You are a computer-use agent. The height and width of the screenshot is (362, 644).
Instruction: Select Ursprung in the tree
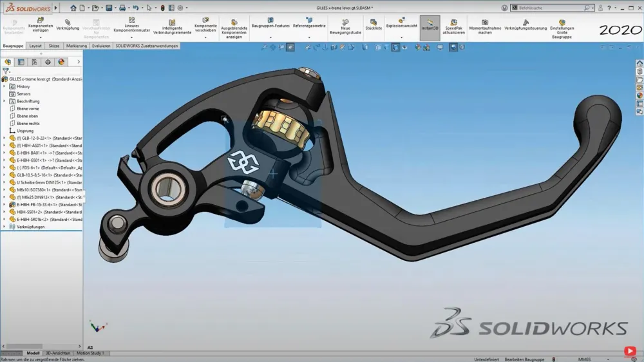pos(25,131)
